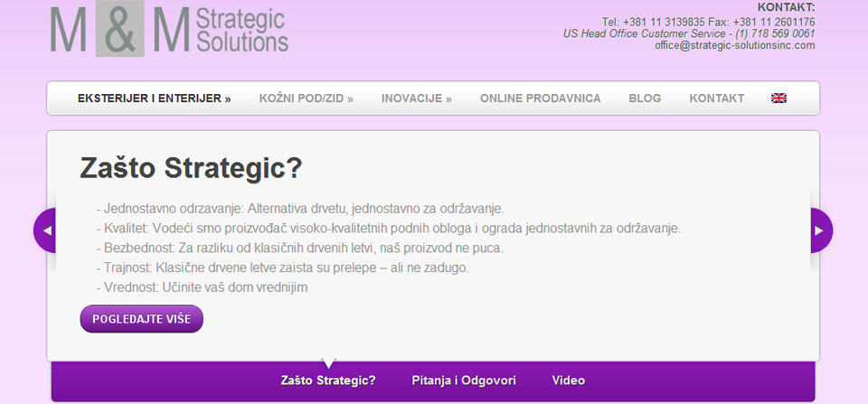868x404 pixels.
Task: Click the US Head Office Customer Service number
Action: click(x=688, y=33)
